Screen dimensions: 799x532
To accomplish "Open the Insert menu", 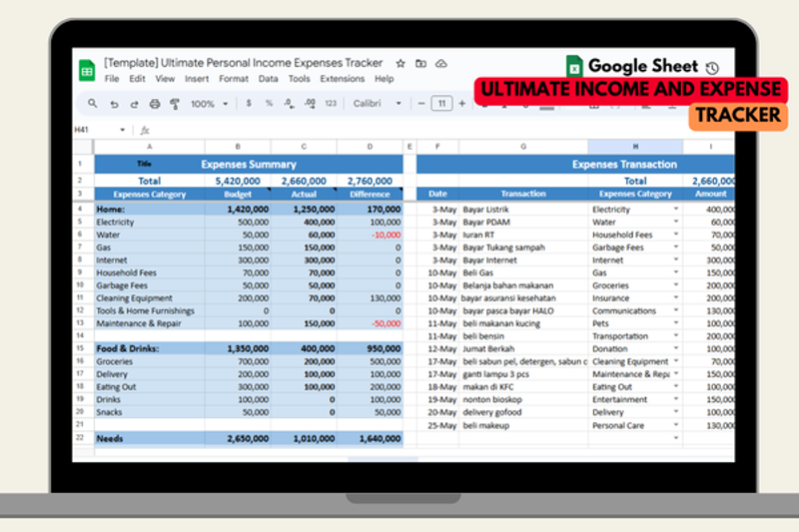I will [x=197, y=79].
